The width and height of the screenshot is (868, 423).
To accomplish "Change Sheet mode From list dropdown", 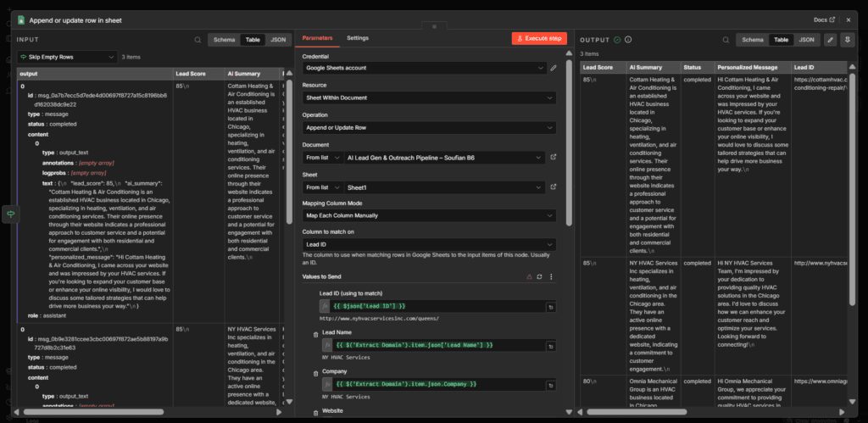I will coord(323,187).
